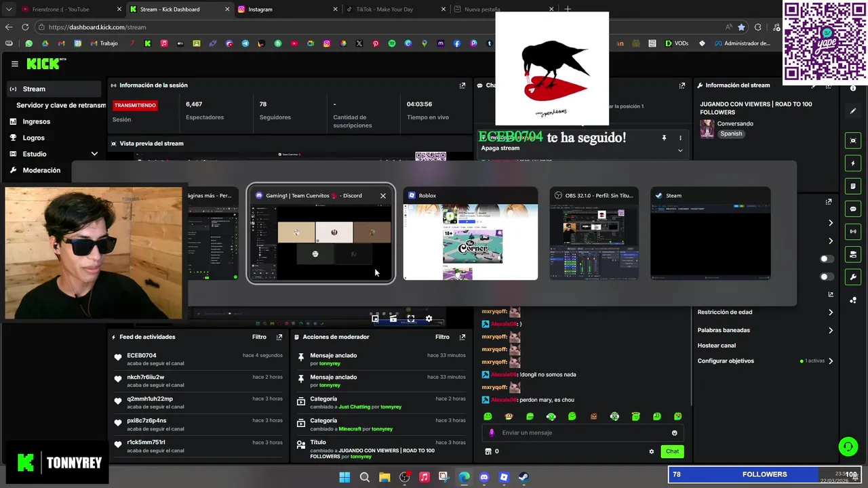Open the VODs bookmark

[677, 43]
